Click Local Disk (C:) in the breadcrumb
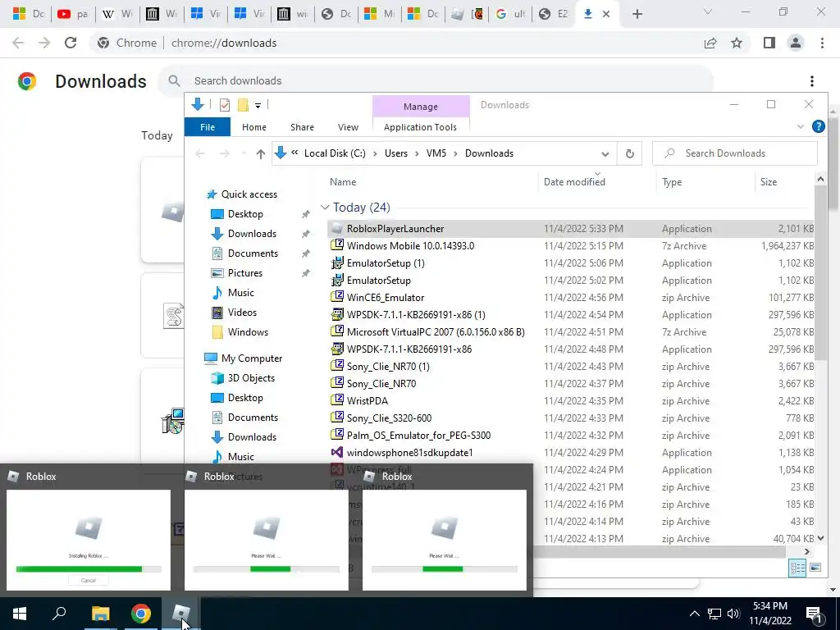The width and height of the screenshot is (840, 630). (335, 153)
